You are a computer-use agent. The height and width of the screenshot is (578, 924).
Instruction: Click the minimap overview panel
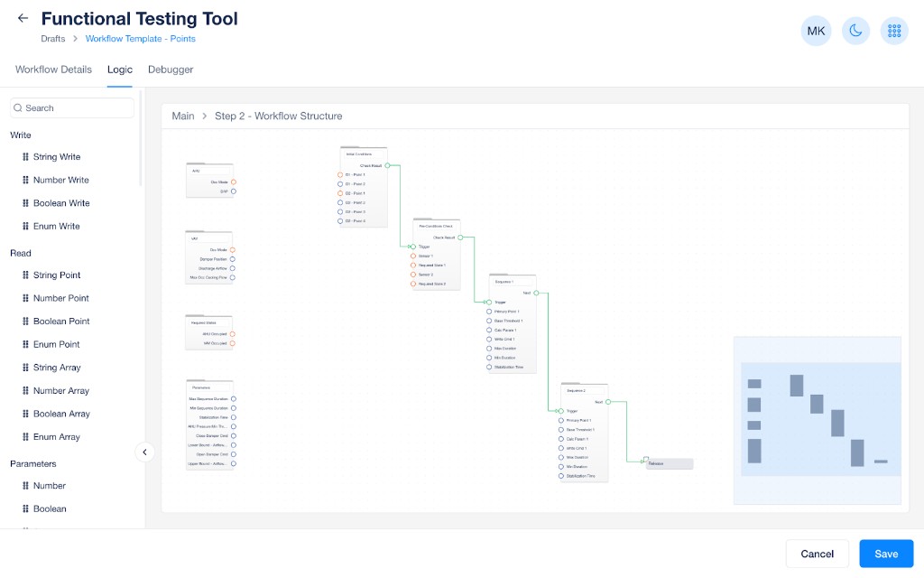click(x=818, y=421)
